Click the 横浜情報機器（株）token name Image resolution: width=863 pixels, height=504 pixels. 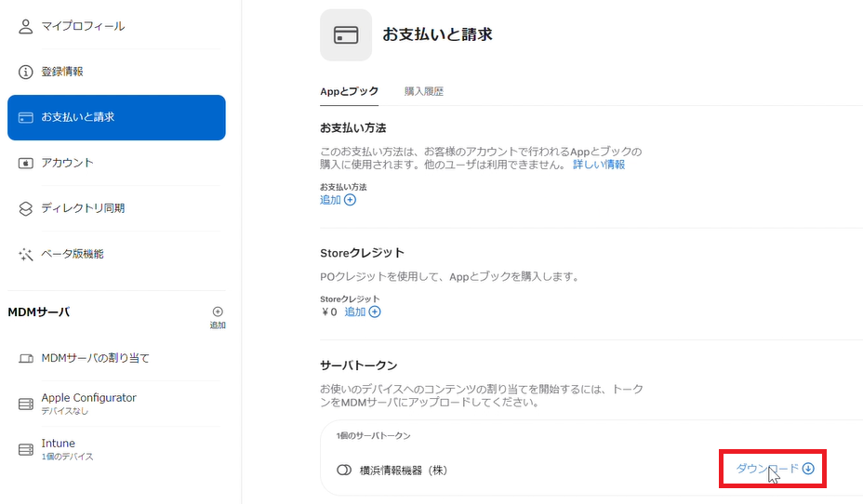[x=404, y=471]
